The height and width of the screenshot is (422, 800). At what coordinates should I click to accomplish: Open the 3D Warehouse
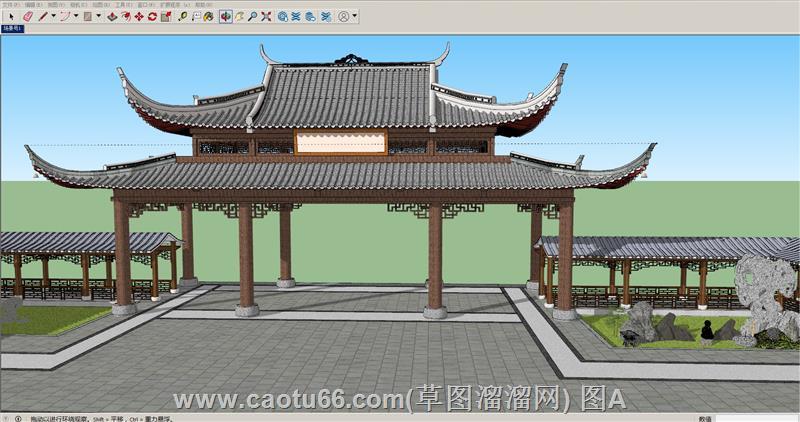(x=283, y=16)
